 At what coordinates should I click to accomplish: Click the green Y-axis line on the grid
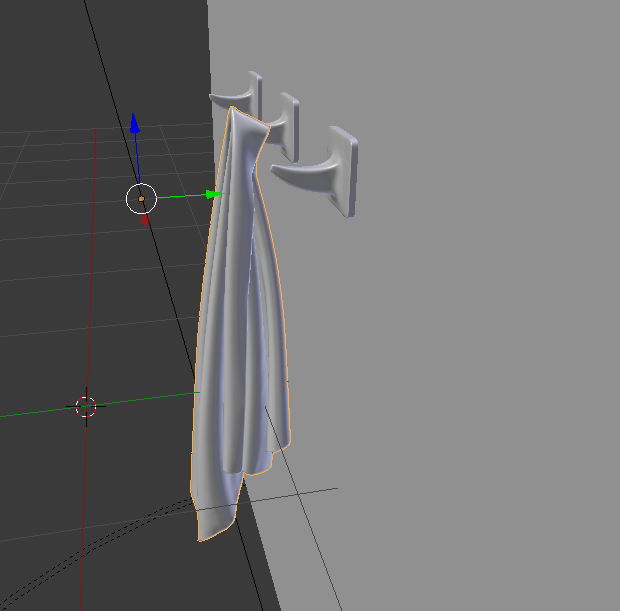coord(40,413)
